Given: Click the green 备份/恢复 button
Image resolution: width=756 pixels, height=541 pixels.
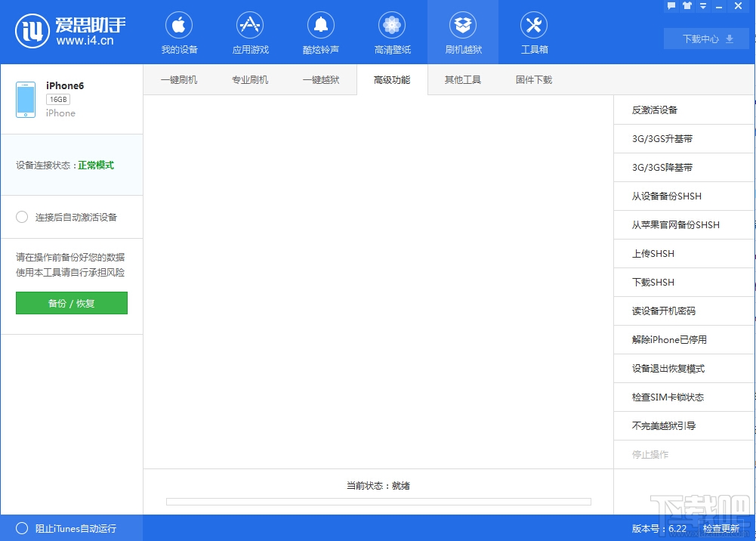Looking at the screenshot, I should pyautogui.click(x=71, y=302).
